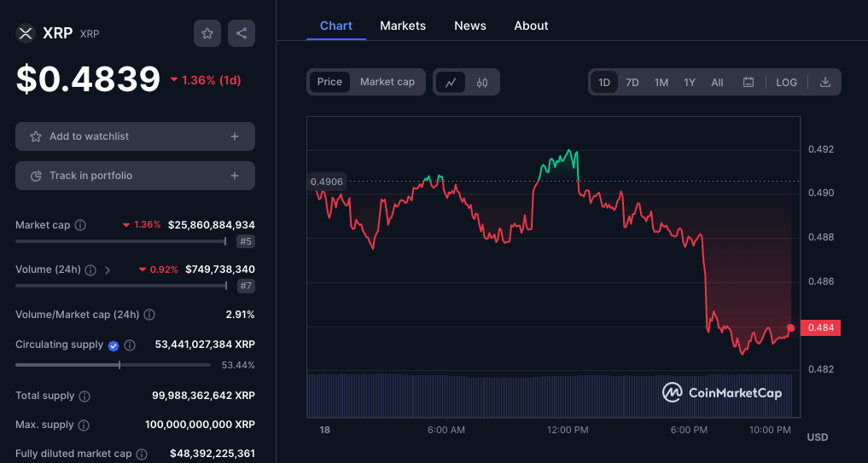Click the red price point on the chart
868x463 pixels.
tap(791, 328)
